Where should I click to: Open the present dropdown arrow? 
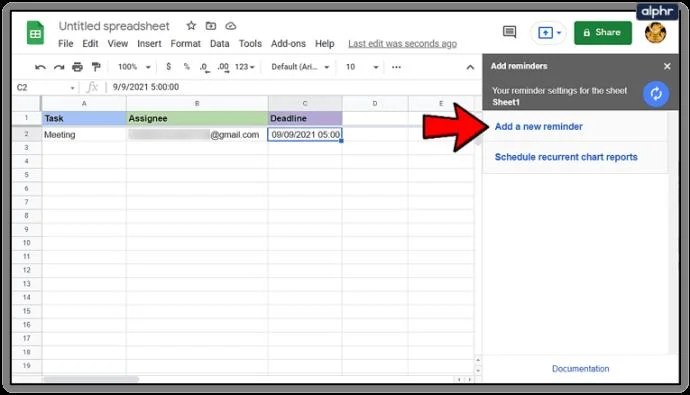(x=559, y=33)
